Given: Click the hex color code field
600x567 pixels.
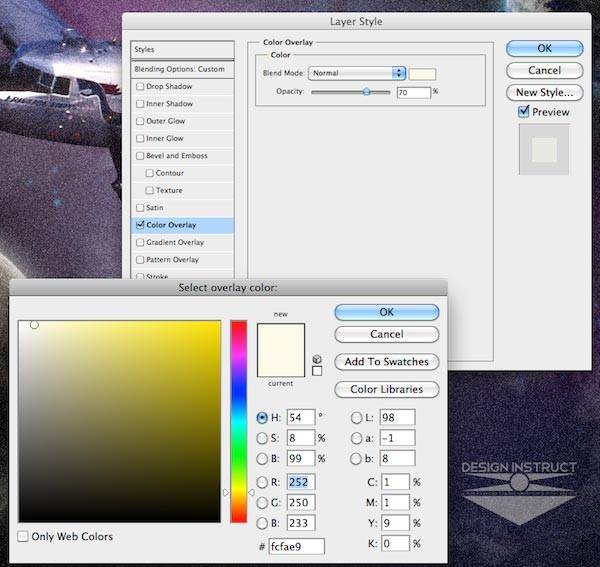Looking at the screenshot, I should tap(296, 546).
